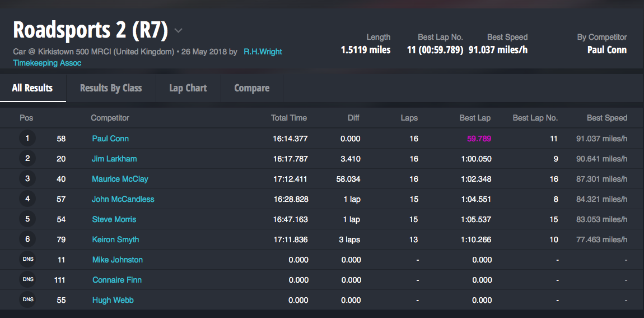Click the position 4 circle badge

pyautogui.click(x=27, y=199)
